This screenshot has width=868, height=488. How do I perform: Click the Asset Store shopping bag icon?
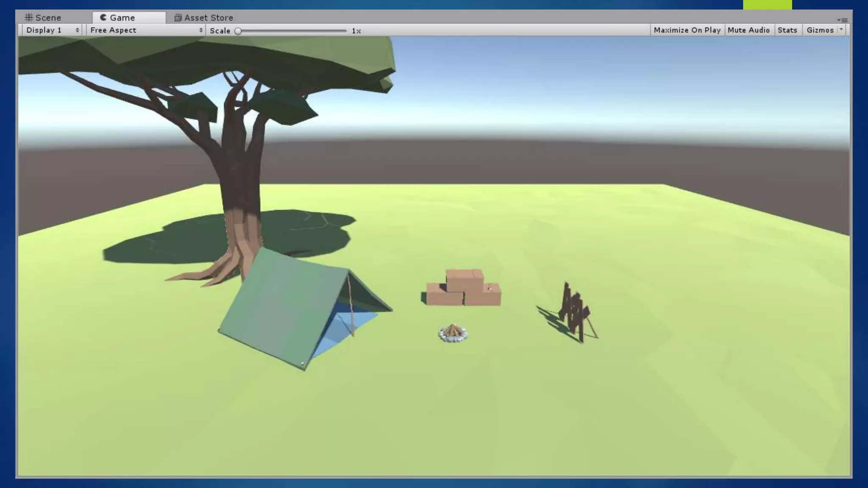pos(178,17)
